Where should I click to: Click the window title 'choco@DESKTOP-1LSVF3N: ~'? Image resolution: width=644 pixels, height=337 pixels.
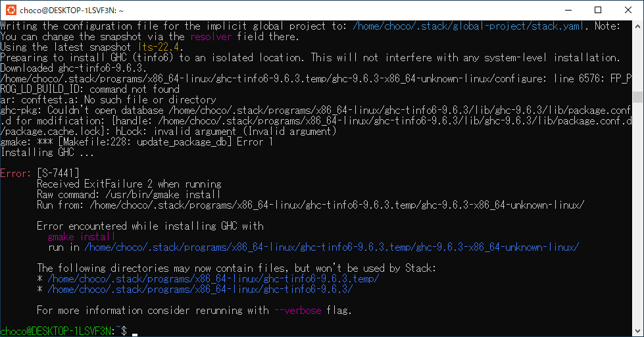pyautogui.click(x=72, y=11)
